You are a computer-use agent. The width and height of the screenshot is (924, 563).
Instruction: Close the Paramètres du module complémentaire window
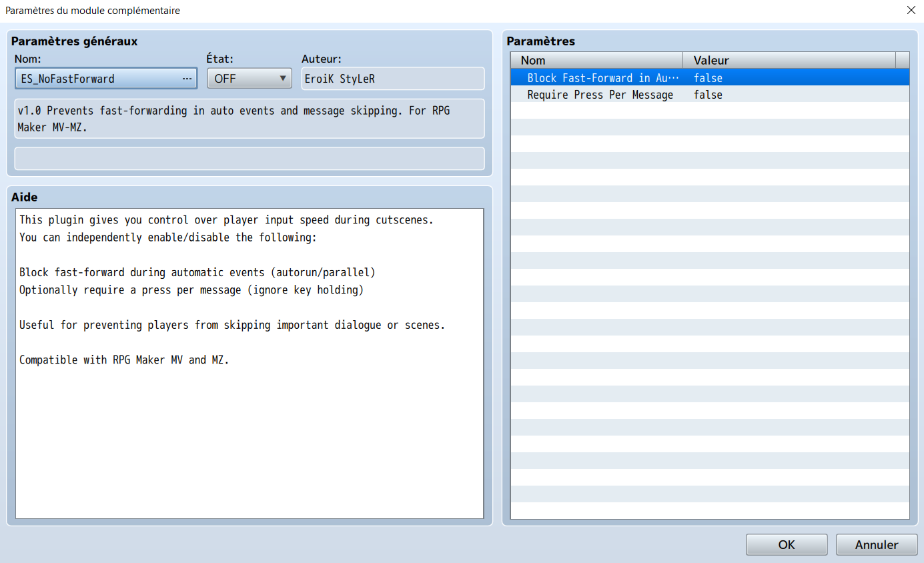(x=911, y=10)
